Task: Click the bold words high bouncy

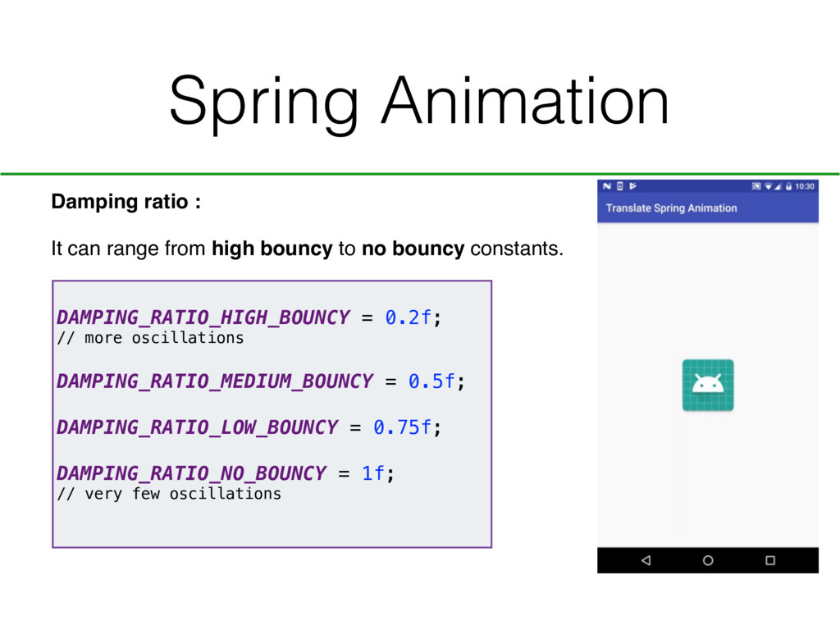Action: coord(272,249)
